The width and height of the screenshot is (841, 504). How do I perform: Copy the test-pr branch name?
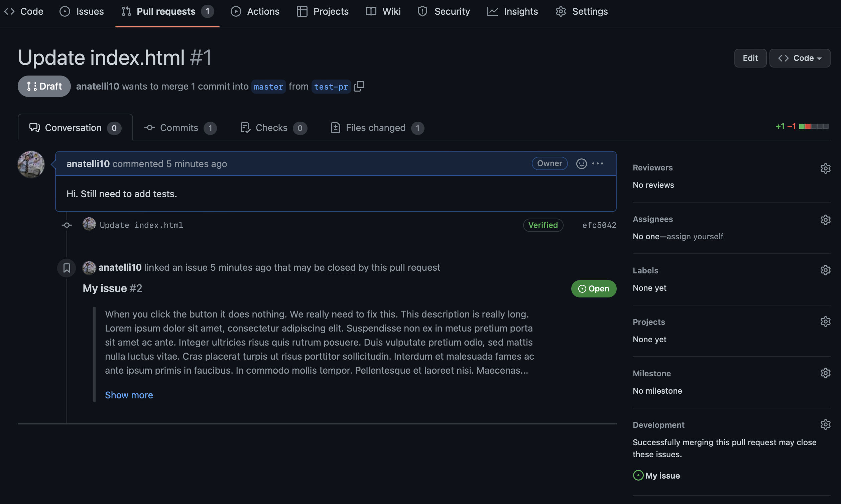[x=359, y=86]
